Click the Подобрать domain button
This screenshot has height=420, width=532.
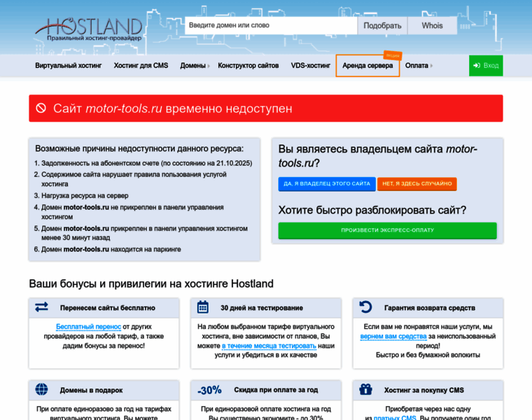(x=382, y=26)
